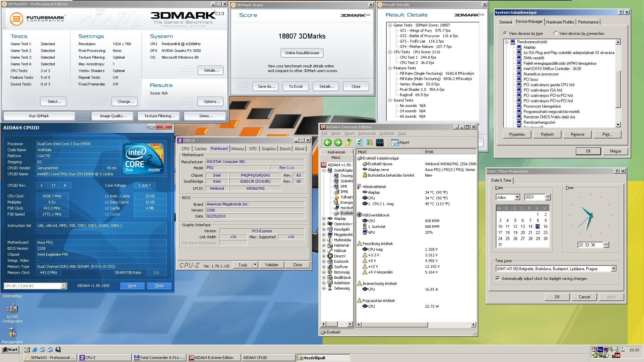Image resolution: width=644 pixels, height=362 pixels.
Task: Switch to CPU-Z taskbar button
Action: point(105,358)
